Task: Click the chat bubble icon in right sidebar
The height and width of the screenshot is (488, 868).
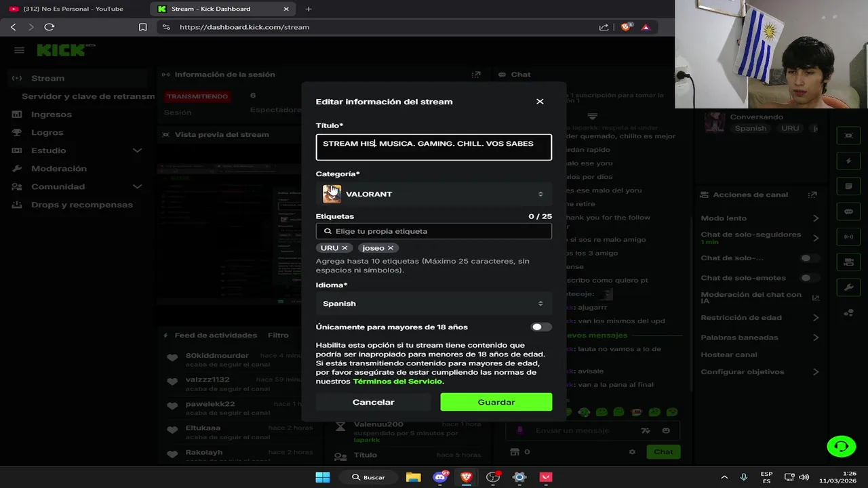Action: pos(848,211)
